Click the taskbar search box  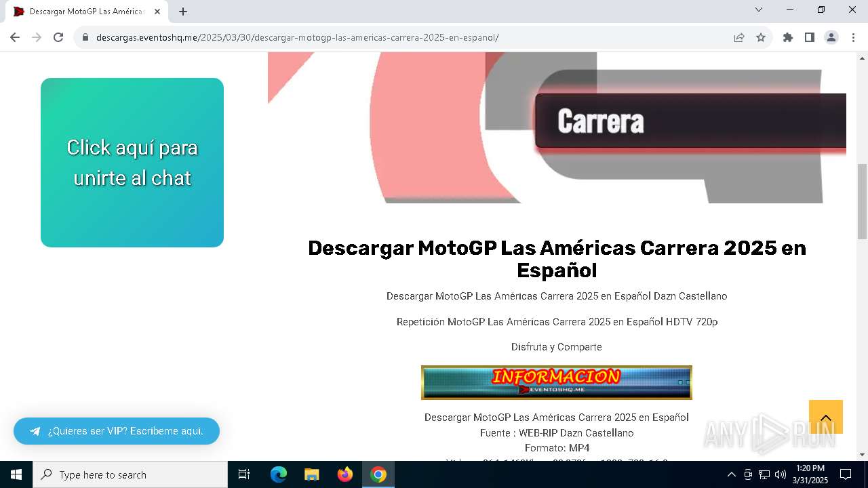(x=130, y=474)
